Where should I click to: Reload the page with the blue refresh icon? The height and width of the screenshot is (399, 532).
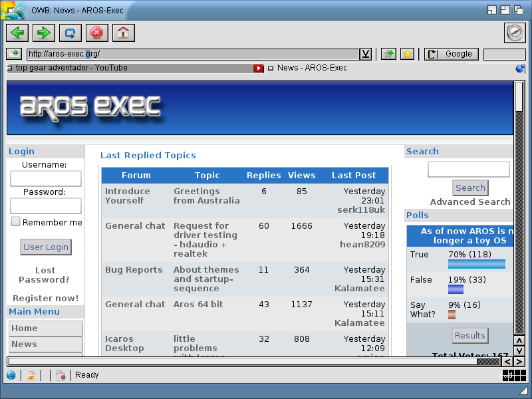(70, 33)
